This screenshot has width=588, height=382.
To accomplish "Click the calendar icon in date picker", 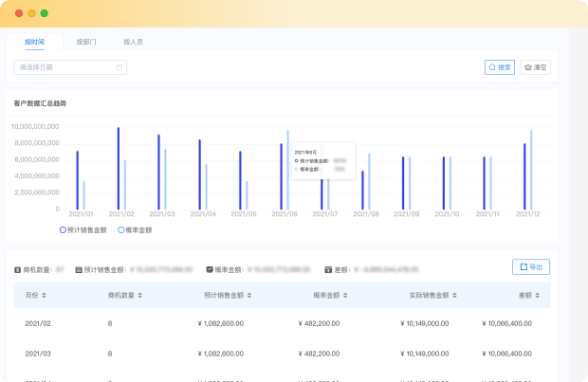I will pos(119,67).
